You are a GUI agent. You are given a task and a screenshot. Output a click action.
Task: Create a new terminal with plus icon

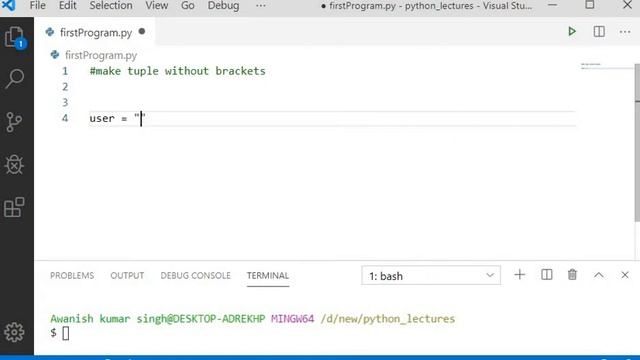tap(520, 275)
